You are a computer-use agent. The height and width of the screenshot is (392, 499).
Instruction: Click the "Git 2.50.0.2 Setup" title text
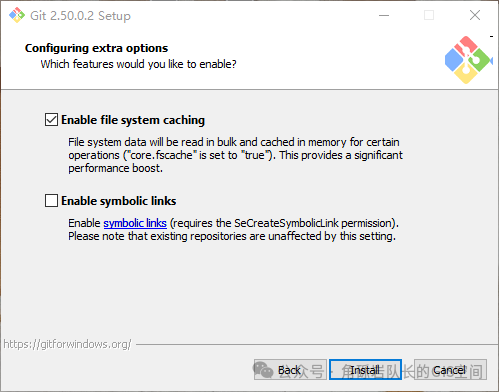pyautogui.click(x=80, y=16)
